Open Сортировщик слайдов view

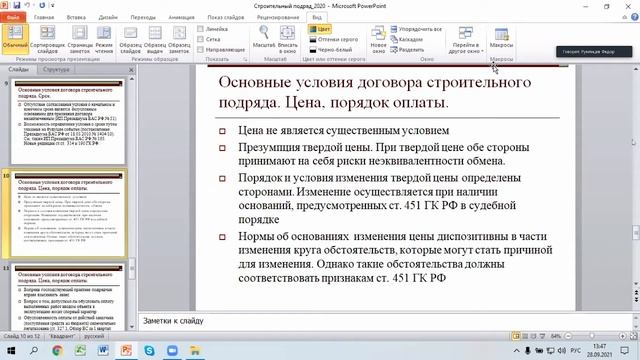point(47,40)
